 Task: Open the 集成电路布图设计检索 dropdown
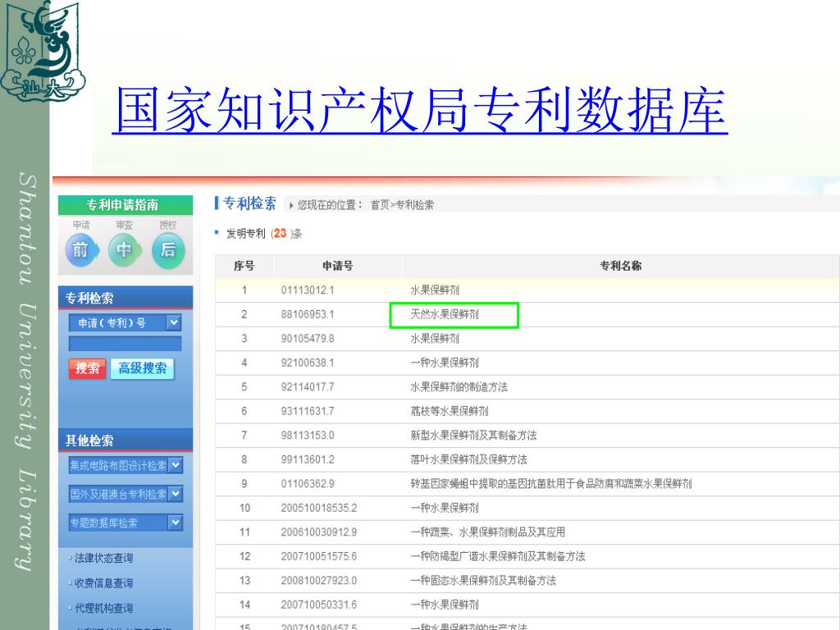point(126,466)
